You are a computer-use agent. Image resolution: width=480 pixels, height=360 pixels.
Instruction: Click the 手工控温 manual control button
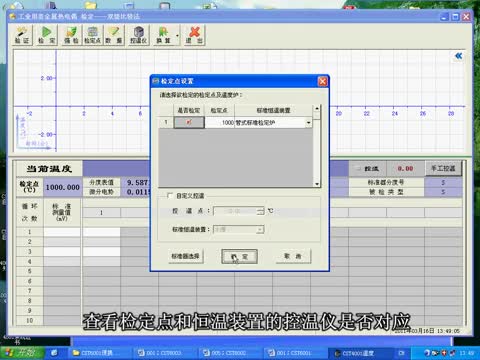point(443,168)
